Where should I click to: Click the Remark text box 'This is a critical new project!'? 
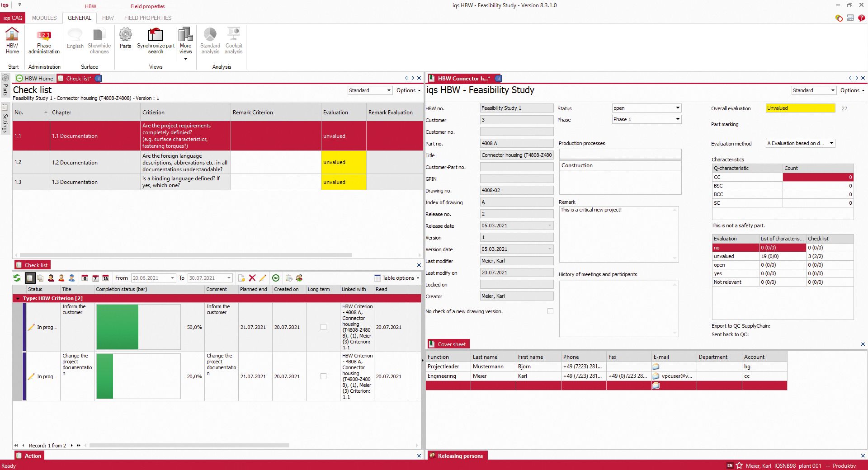[619, 234]
